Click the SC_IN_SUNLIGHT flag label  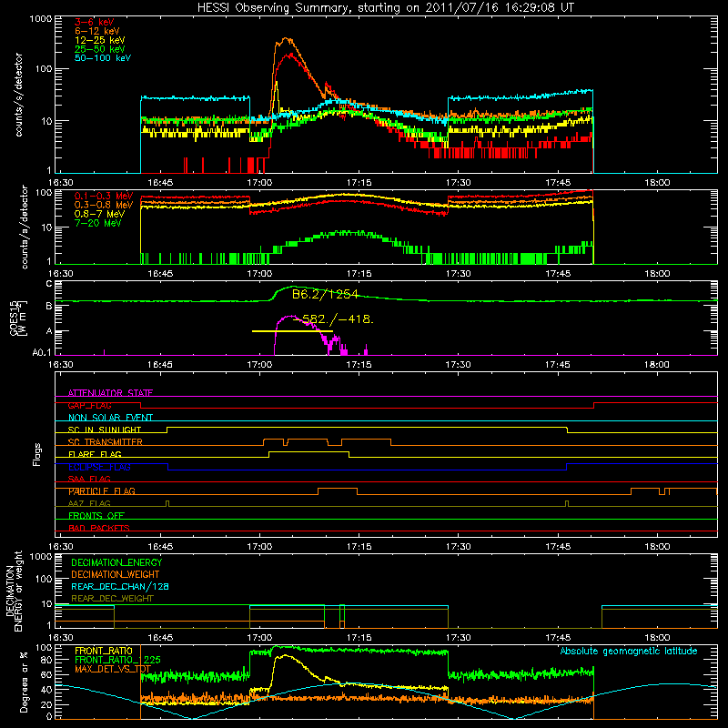click(x=105, y=430)
